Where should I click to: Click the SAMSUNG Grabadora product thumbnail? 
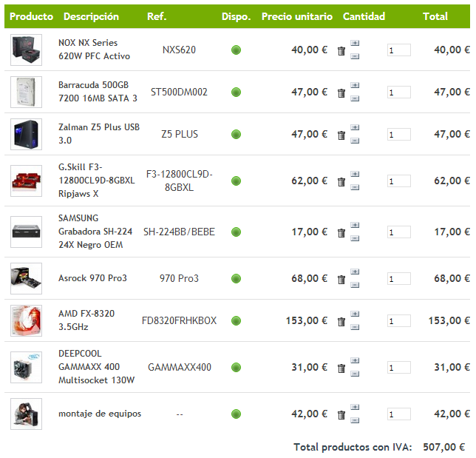[x=26, y=232]
